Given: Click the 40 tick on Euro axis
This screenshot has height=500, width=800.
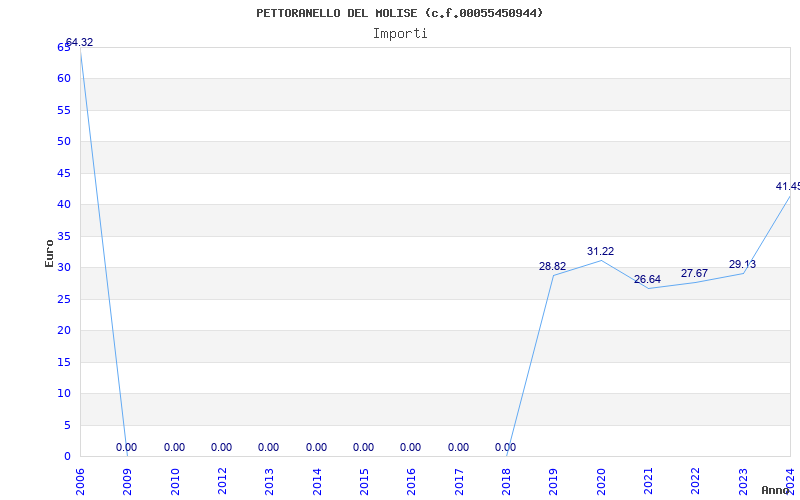Looking at the screenshot, I should pyautogui.click(x=64, y=205).
